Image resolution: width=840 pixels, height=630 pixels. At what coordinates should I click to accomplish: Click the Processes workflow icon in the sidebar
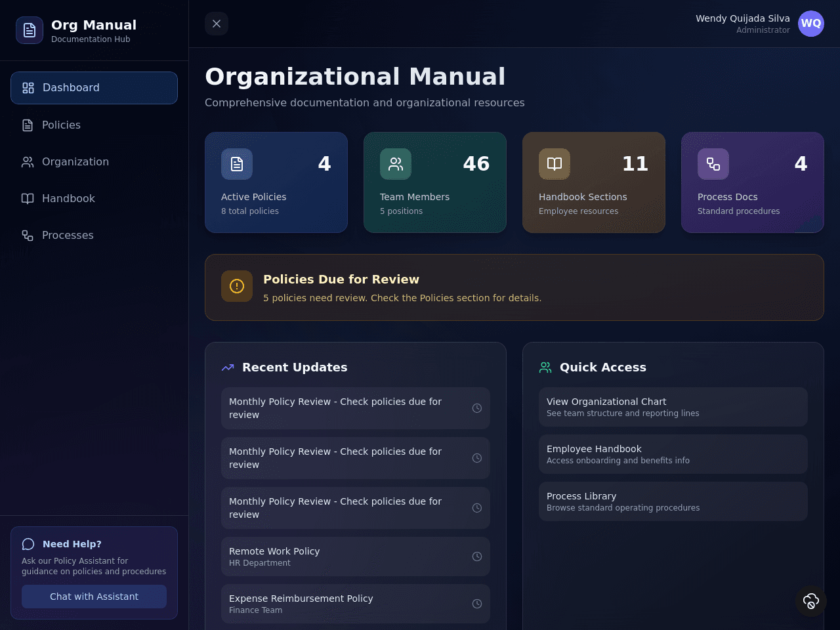point(28,235)
